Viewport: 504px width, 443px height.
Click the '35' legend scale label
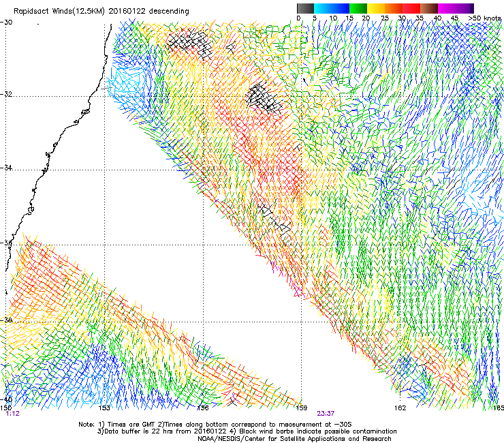click(x=420, y=18)
